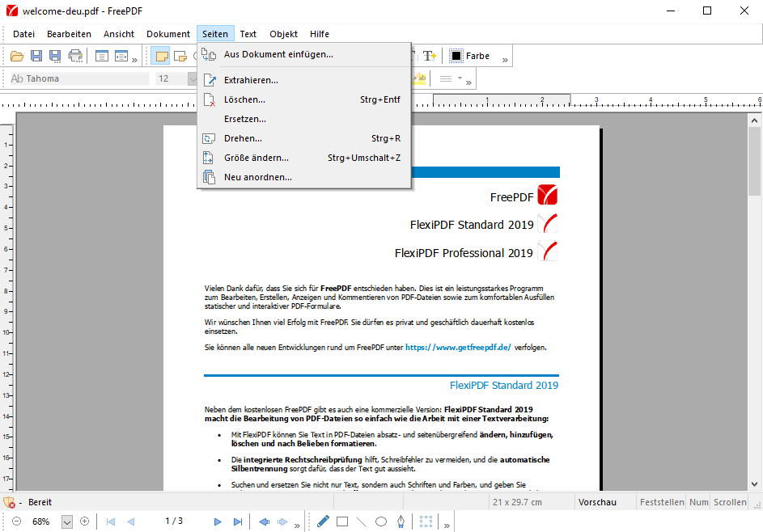
Task: Click the vertical scrollbar down arrow
Action: click(754, 483)
